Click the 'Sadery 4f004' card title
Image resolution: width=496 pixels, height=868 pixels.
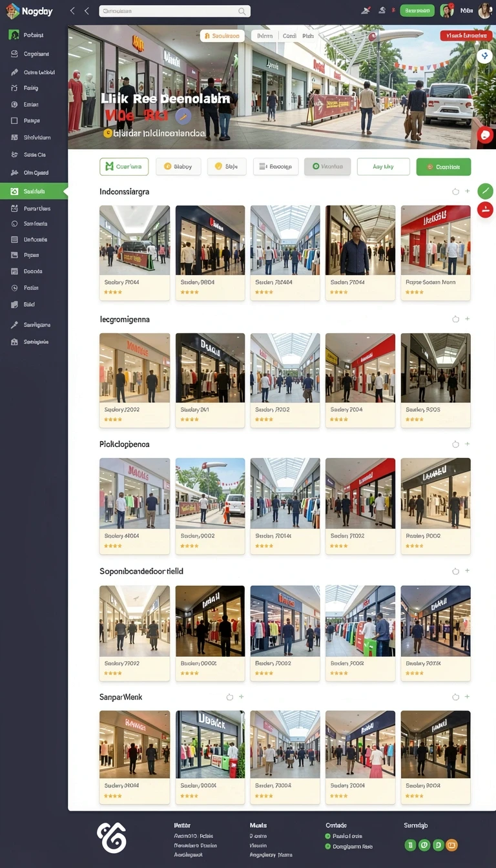tap(122, 536)
